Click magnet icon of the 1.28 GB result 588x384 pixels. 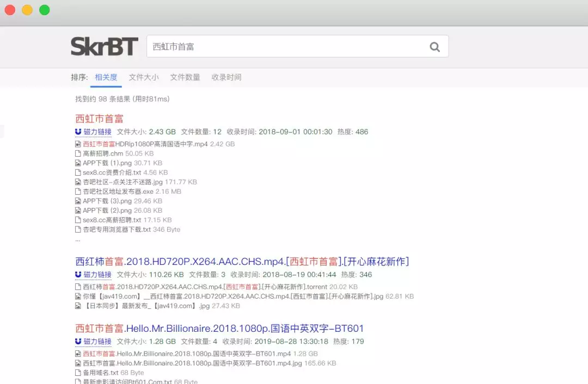(x=78, y=341)
